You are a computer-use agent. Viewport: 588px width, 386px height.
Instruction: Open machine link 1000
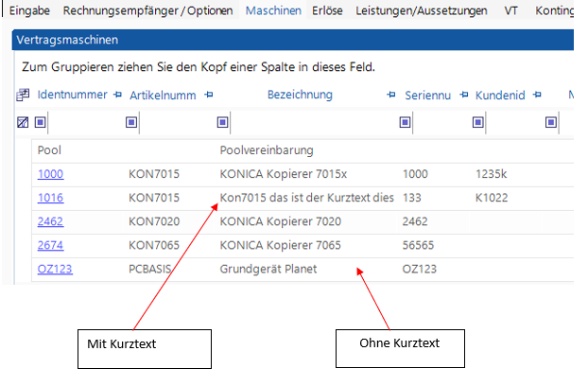click(x=50, y=174)
